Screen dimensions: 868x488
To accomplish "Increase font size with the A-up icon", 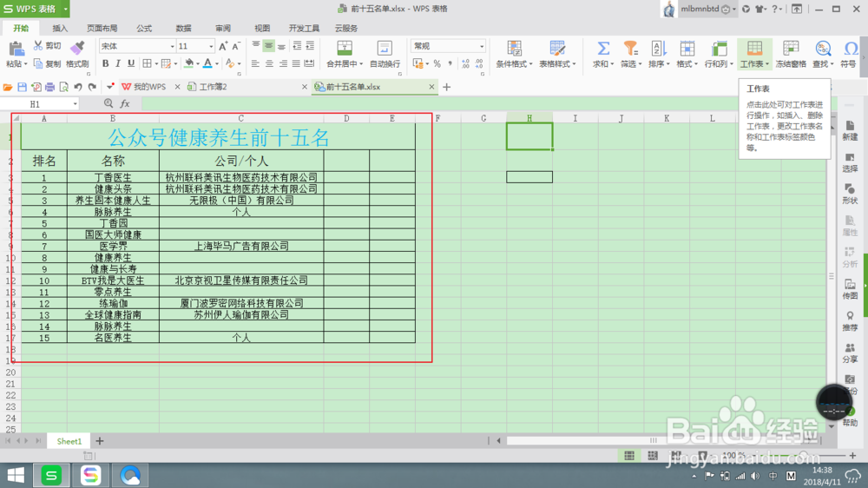I will click(222, 47).
